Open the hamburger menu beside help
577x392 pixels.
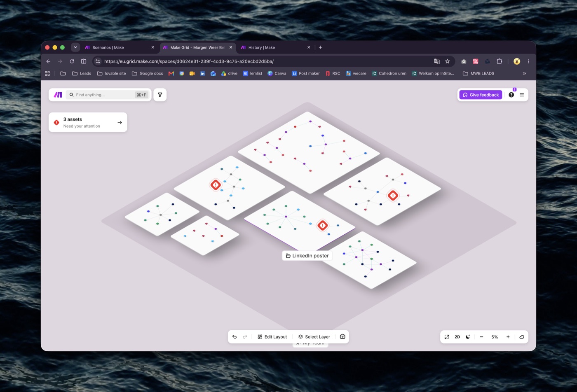click(x=522, y=95)
